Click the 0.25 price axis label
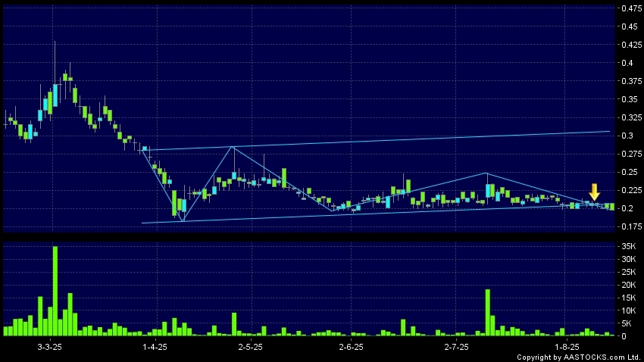 630,172
